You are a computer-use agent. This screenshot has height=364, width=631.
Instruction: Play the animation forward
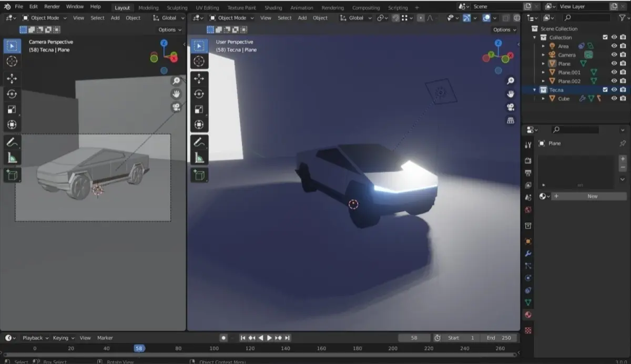(x=270, y=338)
